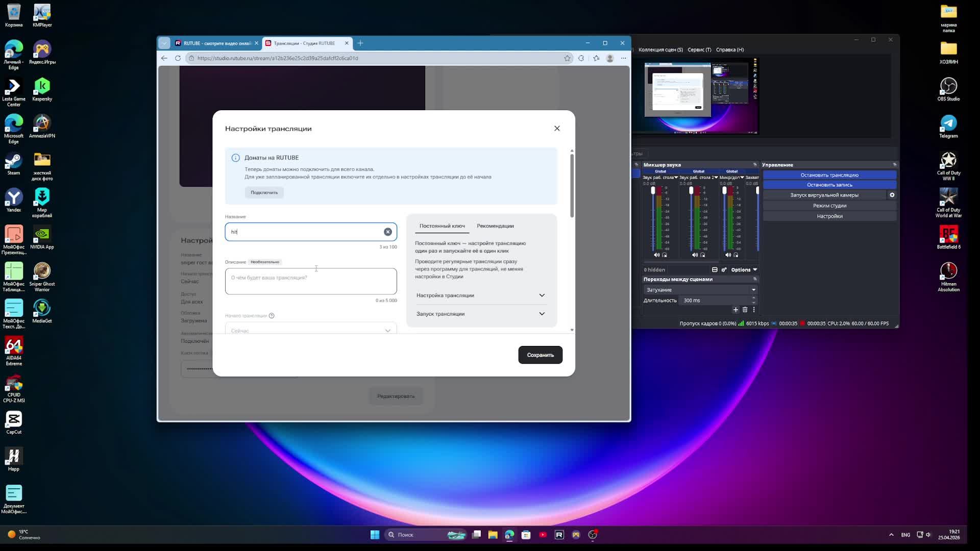
Task: Add page to favorites star in address bar
Action: tap(567, 58)
